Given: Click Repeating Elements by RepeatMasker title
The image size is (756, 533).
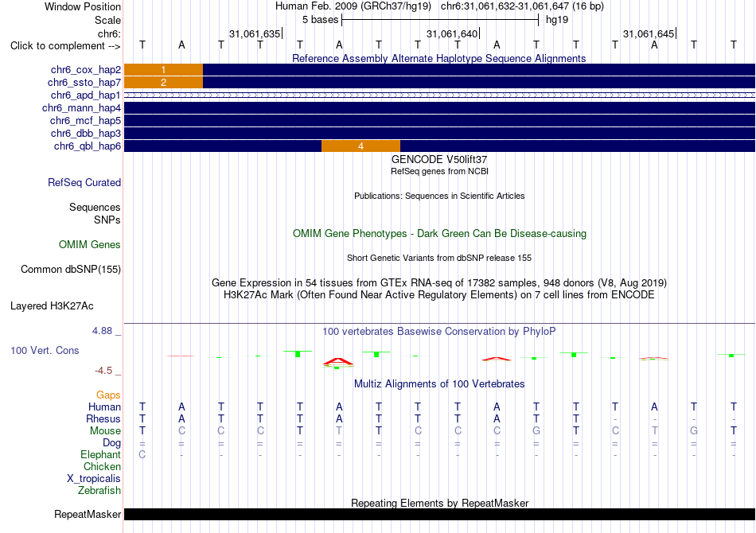Looking at the screenshot, I should 439,503.
